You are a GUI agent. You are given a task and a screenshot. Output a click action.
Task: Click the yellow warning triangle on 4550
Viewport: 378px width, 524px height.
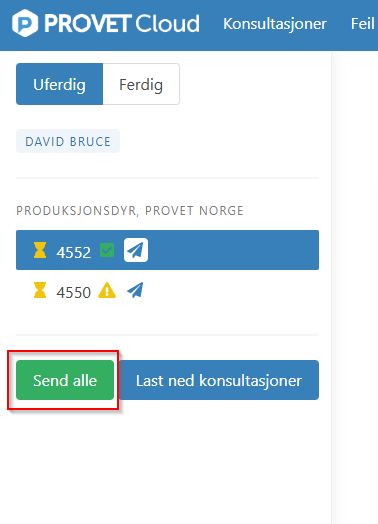(107, 290)
